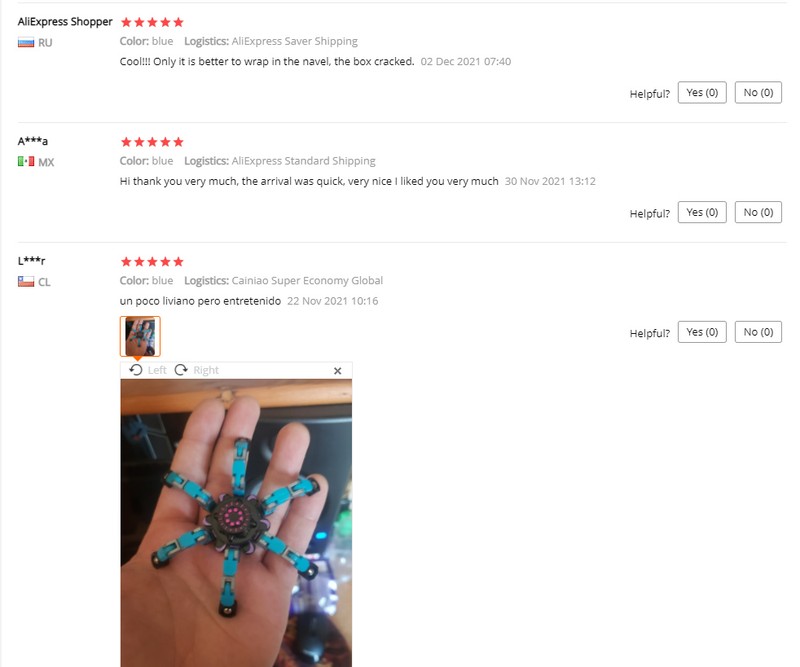Vote No on A***a's review
Viewport: 800px width, 667px height.
(758, 212)
